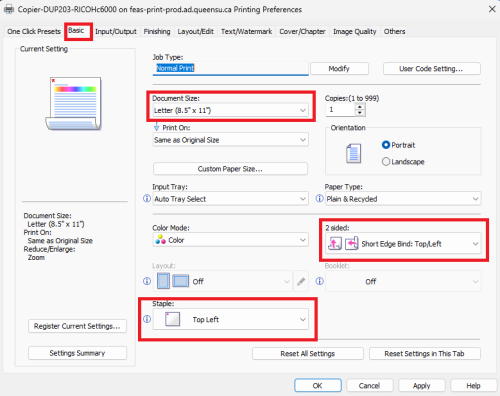This screenshot has height=396, width=500.
Task: Click the Cancel button
Action: pyautogui.click(x=369, y=386)
